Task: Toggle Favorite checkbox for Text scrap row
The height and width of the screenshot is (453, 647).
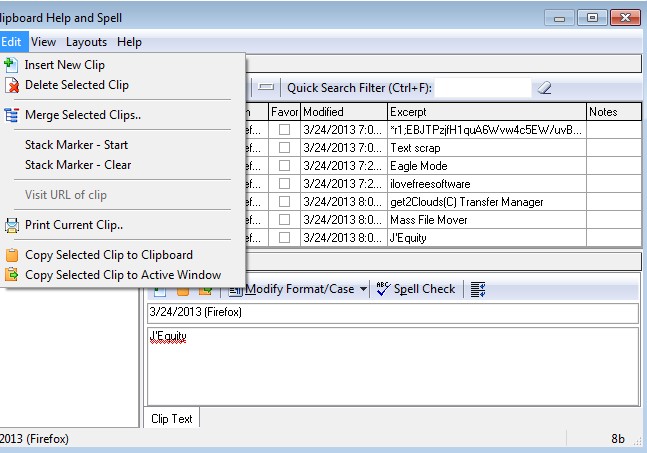Action: pos(284,148)
